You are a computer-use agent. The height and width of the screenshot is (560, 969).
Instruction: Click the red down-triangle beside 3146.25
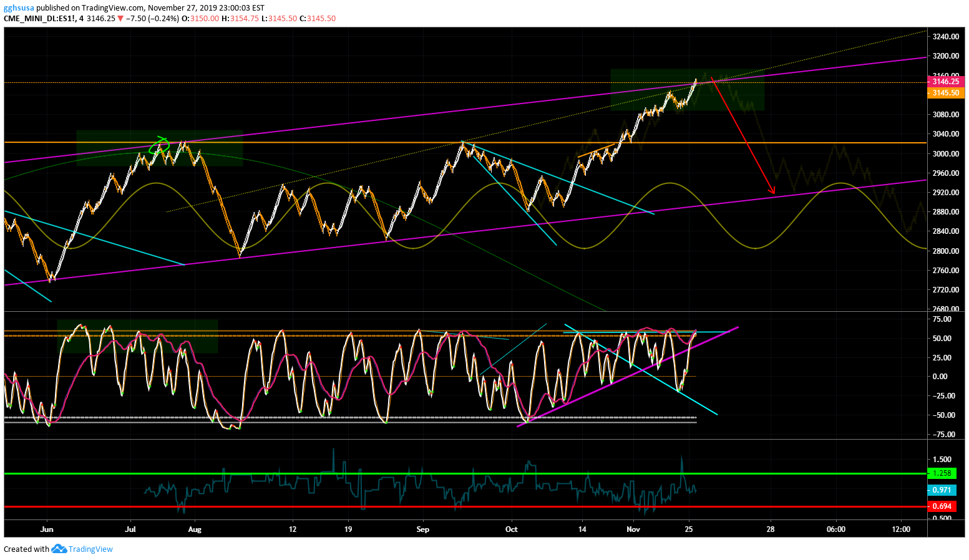click(x=120, y=18)
